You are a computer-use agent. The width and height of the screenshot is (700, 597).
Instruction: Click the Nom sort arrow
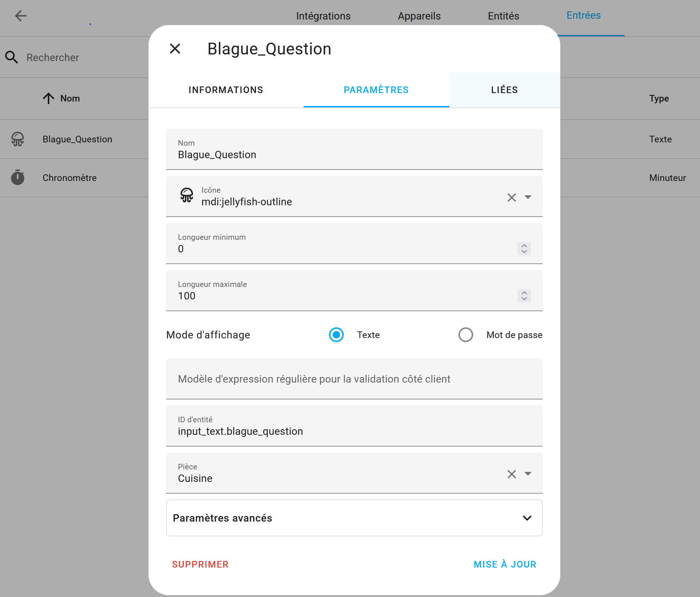49,98
